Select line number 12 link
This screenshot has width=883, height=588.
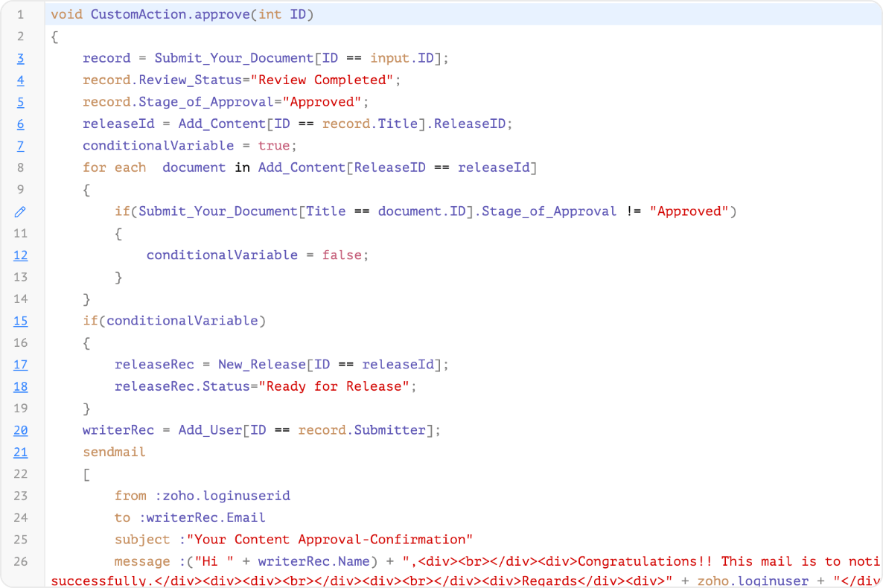20,255
